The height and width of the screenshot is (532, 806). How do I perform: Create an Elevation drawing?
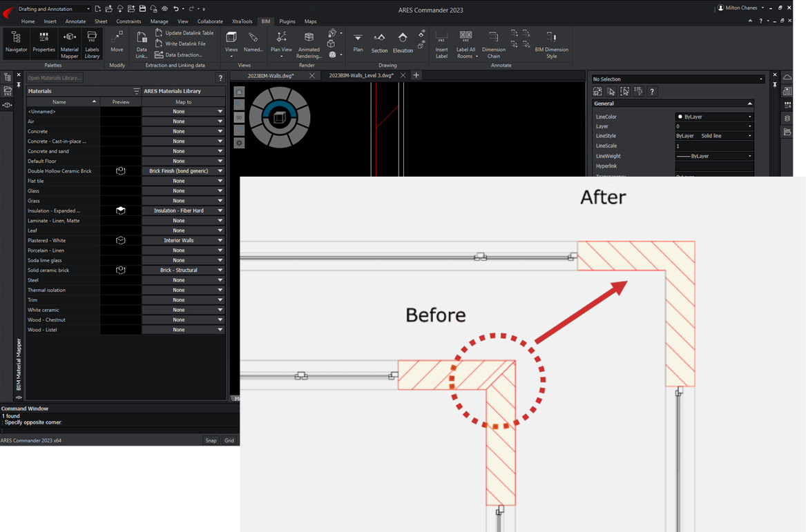[x=403, y=43]
